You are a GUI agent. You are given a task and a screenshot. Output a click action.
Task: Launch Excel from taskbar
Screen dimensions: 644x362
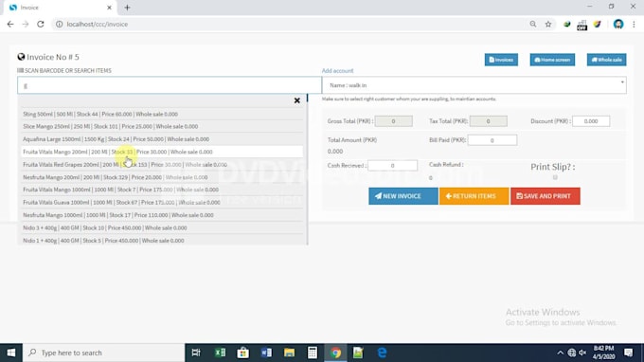pos(220,353)
